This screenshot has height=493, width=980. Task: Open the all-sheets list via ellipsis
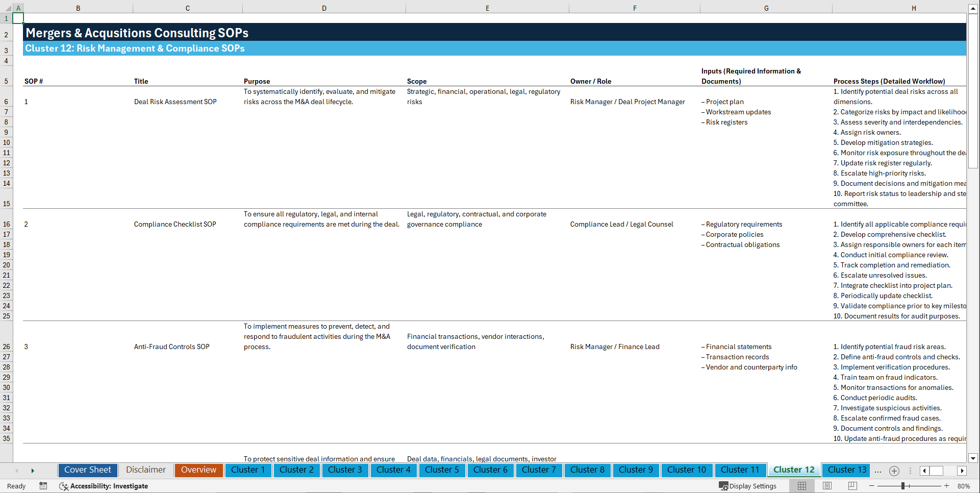pos(878,470)
